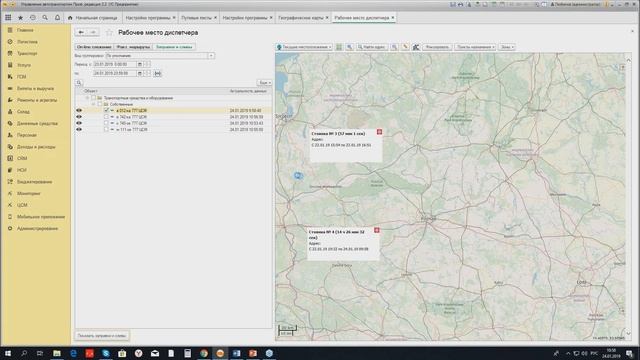Click search icon above object list
640x360 pixels.
point(79,82)
